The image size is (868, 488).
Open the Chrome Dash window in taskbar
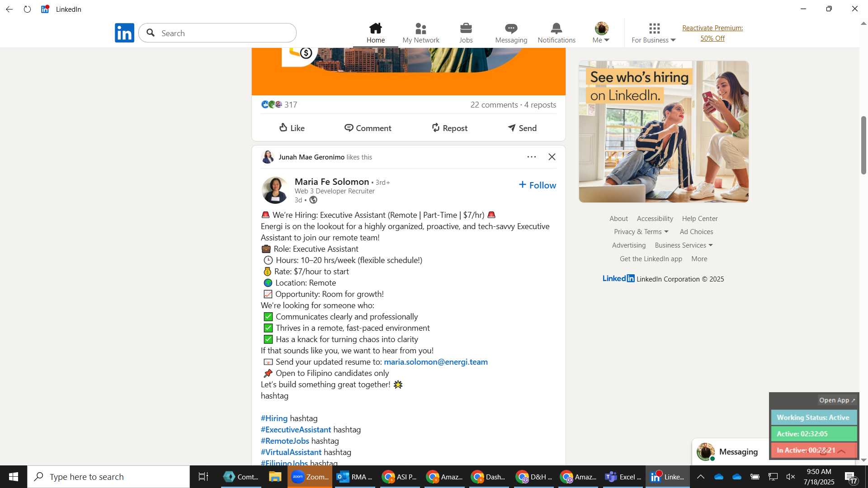pyautogui.click(x=488, y=477)
